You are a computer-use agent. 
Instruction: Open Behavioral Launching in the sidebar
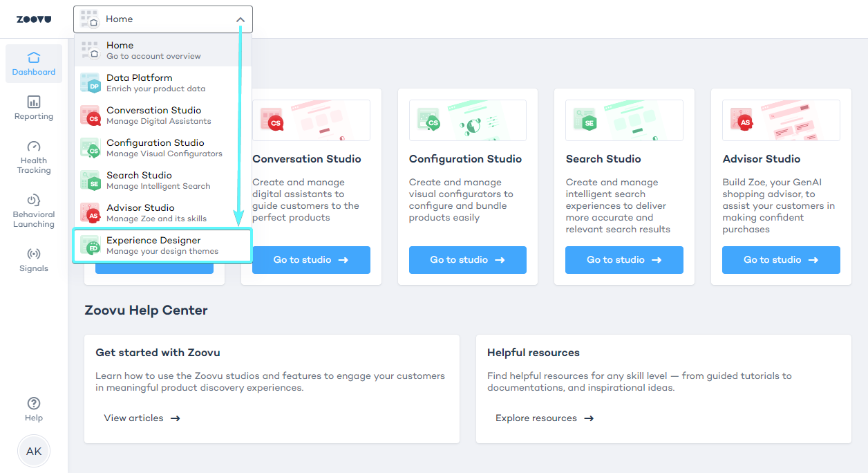coord(34,211)
